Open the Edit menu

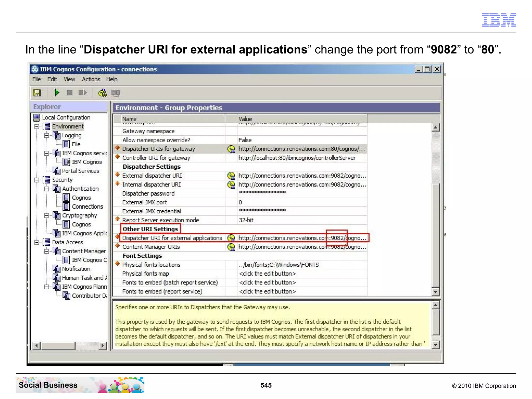tap(52, 79)
